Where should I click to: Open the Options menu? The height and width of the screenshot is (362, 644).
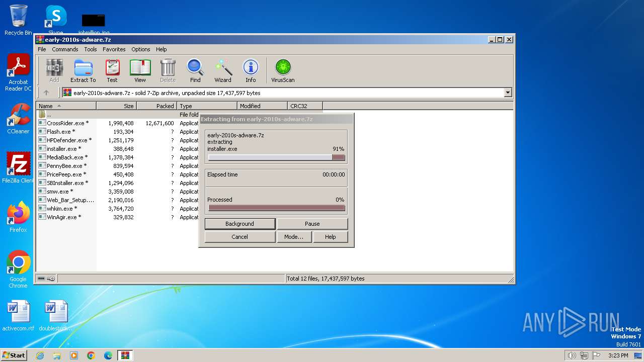(141, 49)
